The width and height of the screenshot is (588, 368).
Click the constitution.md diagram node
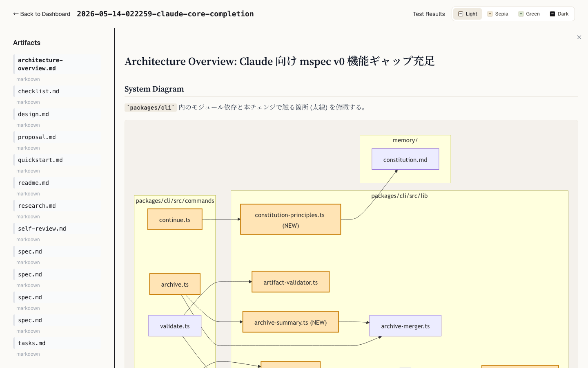point(405,159)
